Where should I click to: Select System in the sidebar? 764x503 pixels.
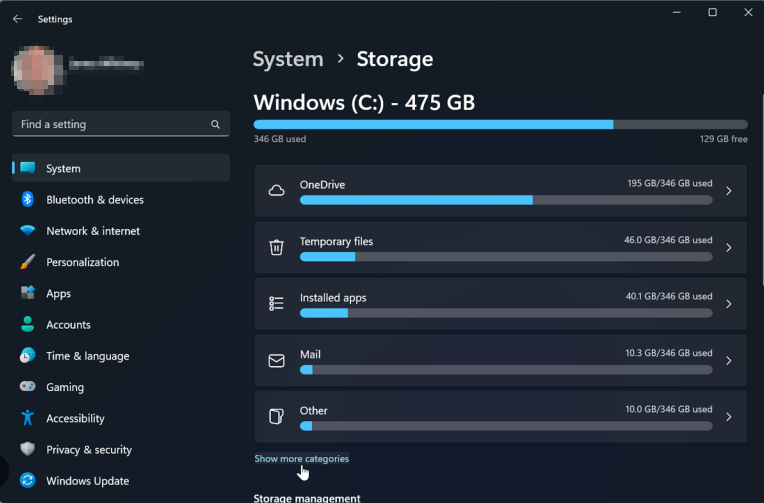click(x=121, y=168)
